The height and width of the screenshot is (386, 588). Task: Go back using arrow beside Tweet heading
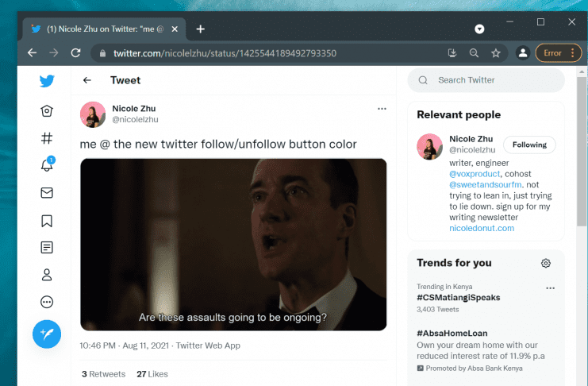(x=87, y=80)
